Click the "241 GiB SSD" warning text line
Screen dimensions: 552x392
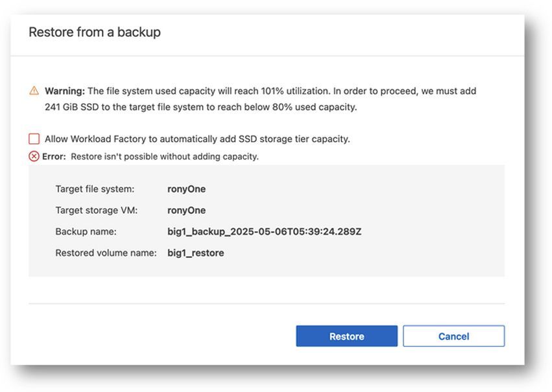200,107
